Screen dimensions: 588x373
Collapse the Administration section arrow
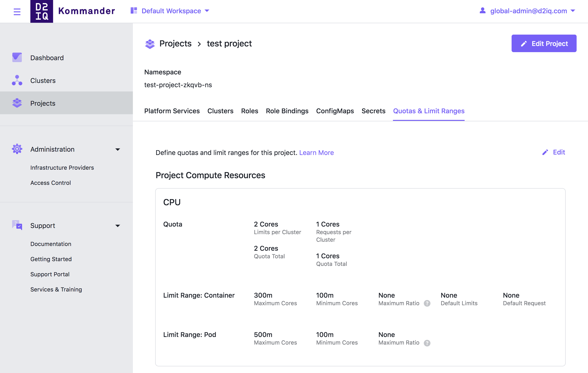pos(118,150)
